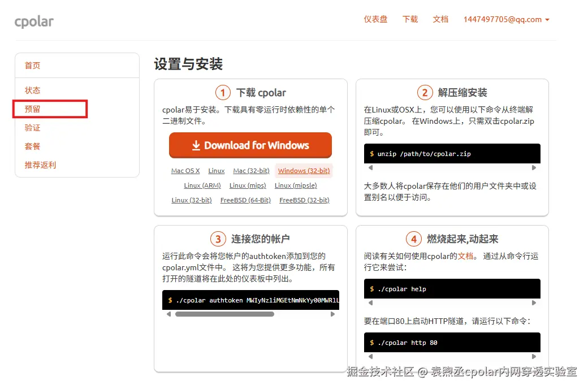Click the ./cpolar http 80 code block
The height and width of the screenshot is (389, 588).
(x=452, y=342)
